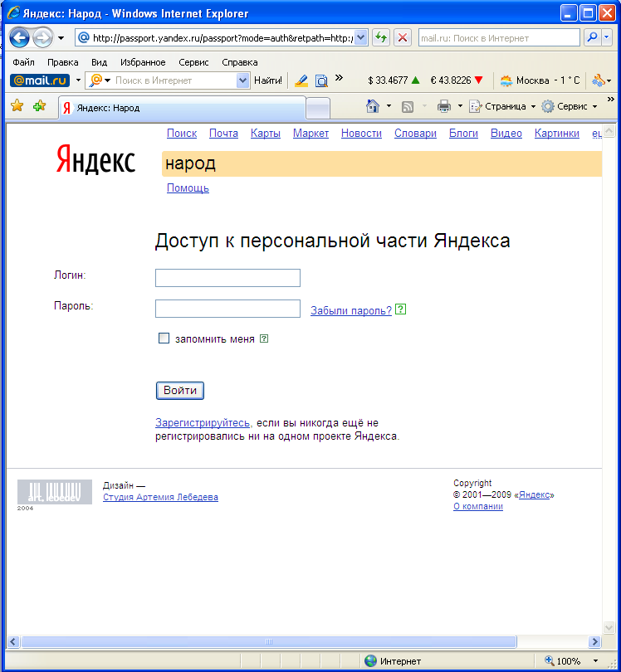Expand the address bar history dropdown
The width and height of the screenshot is (621, 672).
point(361,37)
